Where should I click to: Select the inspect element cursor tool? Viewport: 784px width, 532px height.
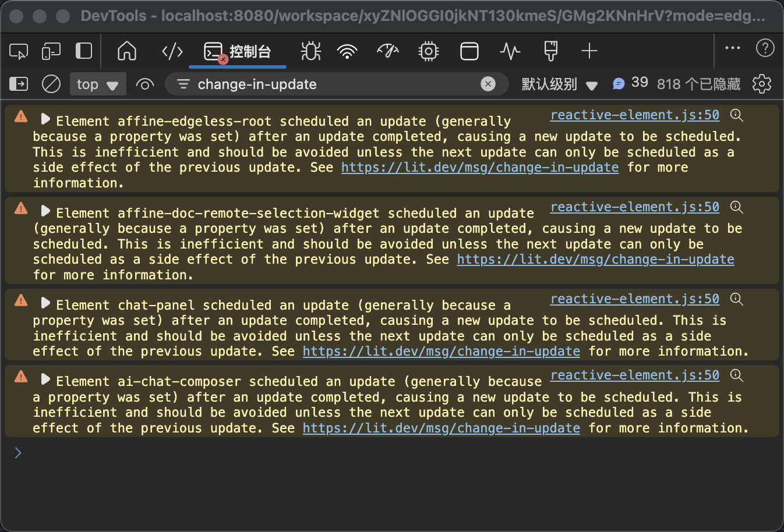pyautogui.click(x=18, y=51)
